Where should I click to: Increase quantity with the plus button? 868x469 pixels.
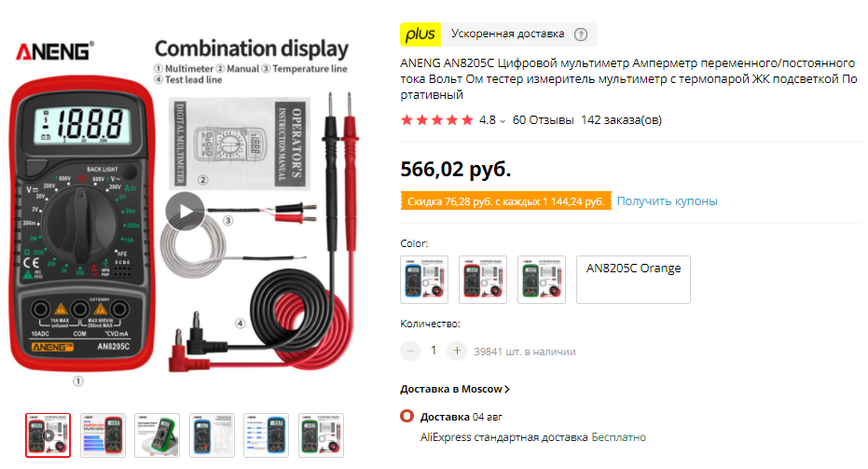point(456,351)
